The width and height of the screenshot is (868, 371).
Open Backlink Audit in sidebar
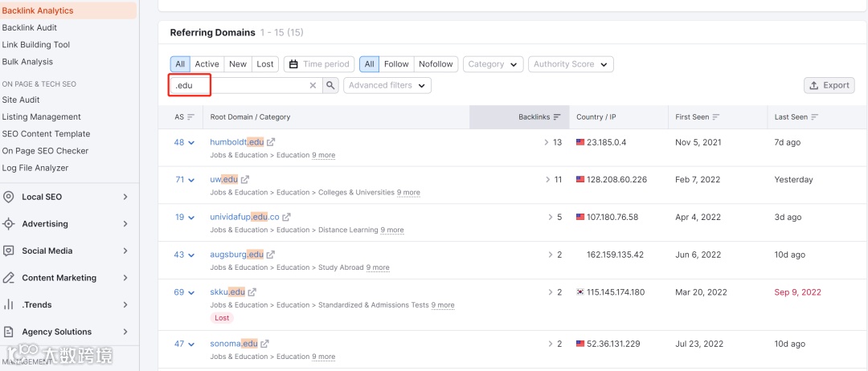pos(30,27)
